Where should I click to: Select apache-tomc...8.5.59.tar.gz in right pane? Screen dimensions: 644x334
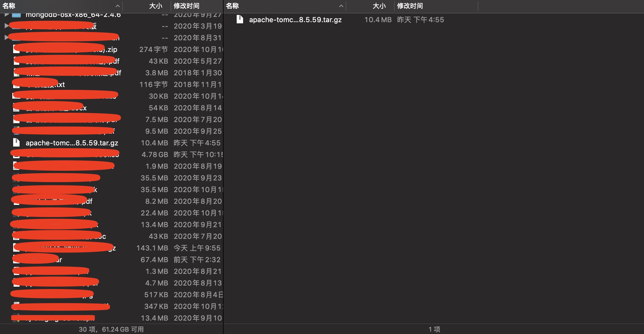[x=295, y=20]
